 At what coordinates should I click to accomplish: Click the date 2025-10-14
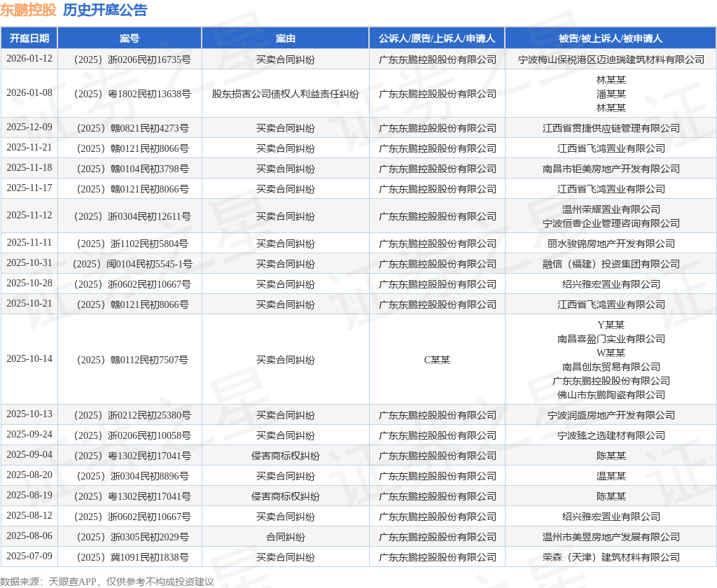click(29, 359)
